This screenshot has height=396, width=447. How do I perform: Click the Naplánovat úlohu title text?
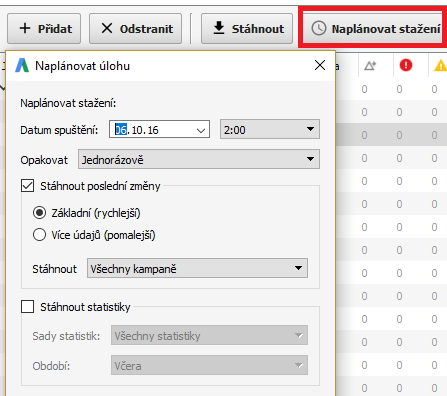pos(83,66)
